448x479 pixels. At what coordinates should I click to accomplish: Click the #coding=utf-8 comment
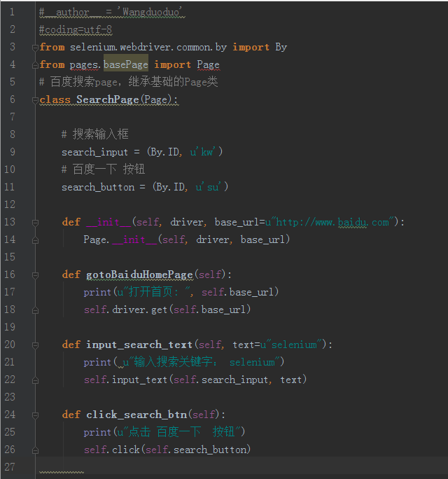76,29
